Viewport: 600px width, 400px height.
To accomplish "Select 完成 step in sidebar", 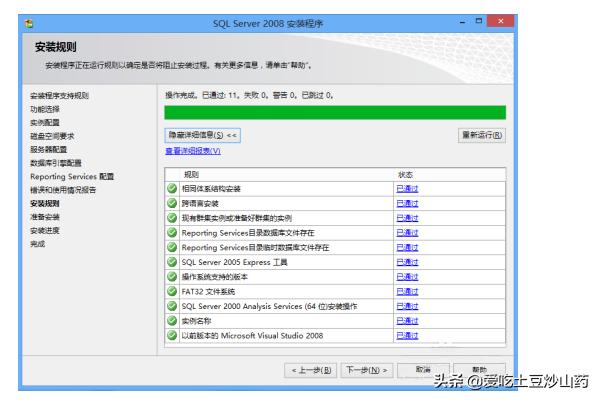I will [38, 244].
